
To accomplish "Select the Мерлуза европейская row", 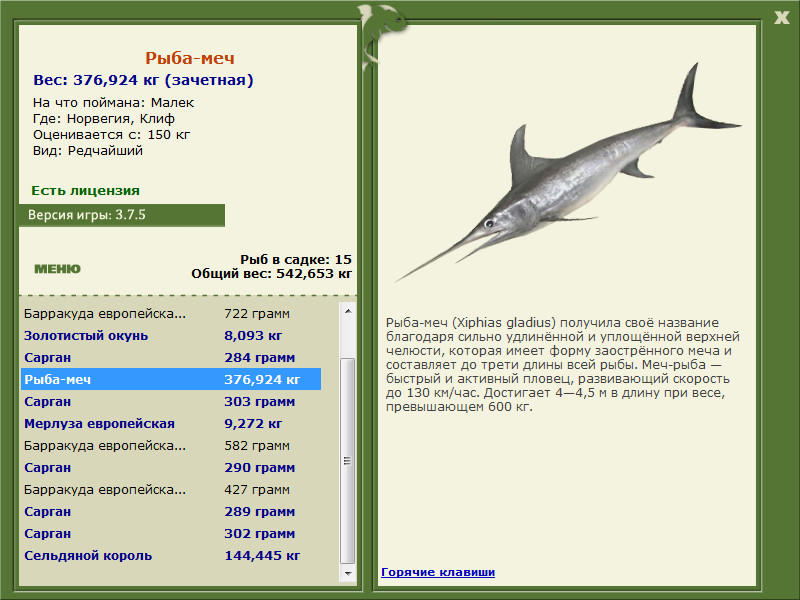I will pos(171,423).
